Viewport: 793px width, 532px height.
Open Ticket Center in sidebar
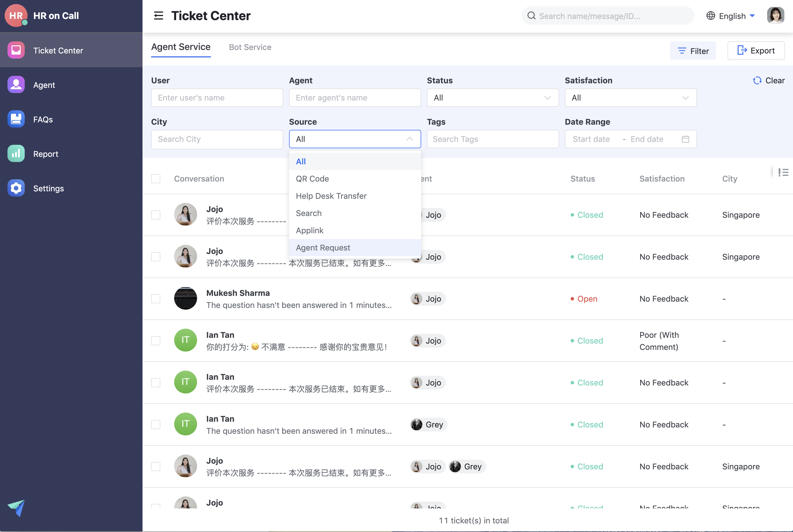tap(71, 50)
